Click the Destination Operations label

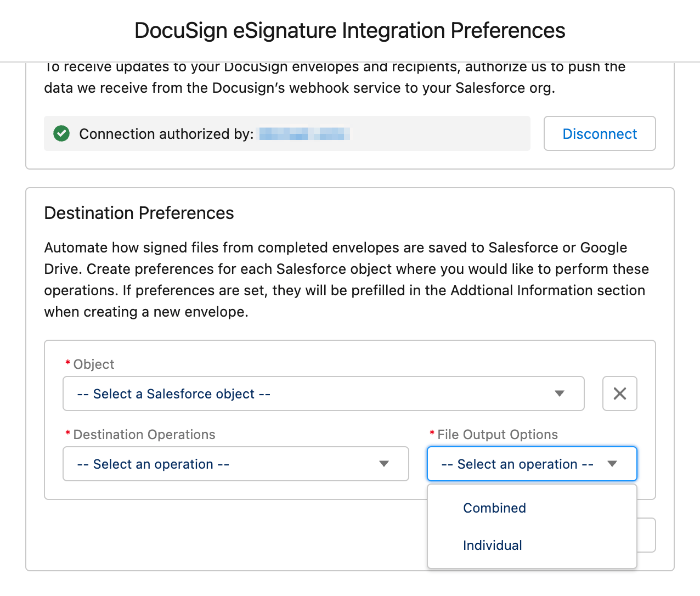click(x=144, y=435)
